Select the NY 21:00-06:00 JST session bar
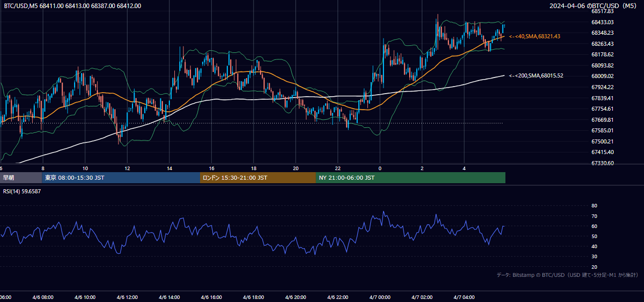644x302 pixels. coord(411,178)
